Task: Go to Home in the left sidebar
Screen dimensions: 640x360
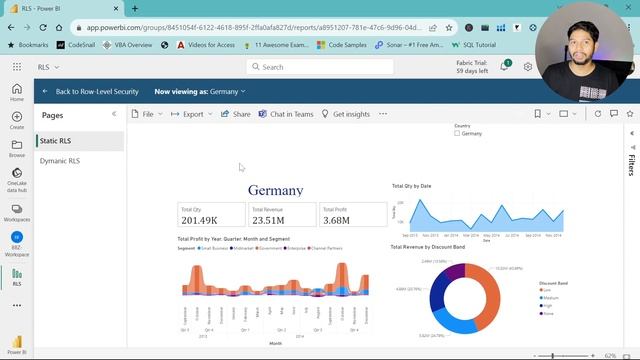Action: point(17,92)
